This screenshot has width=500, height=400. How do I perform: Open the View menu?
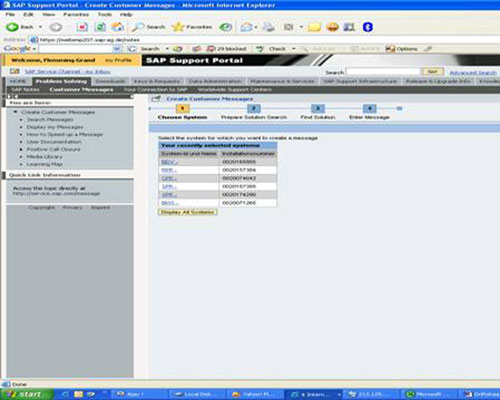click(x=48, y=14)
